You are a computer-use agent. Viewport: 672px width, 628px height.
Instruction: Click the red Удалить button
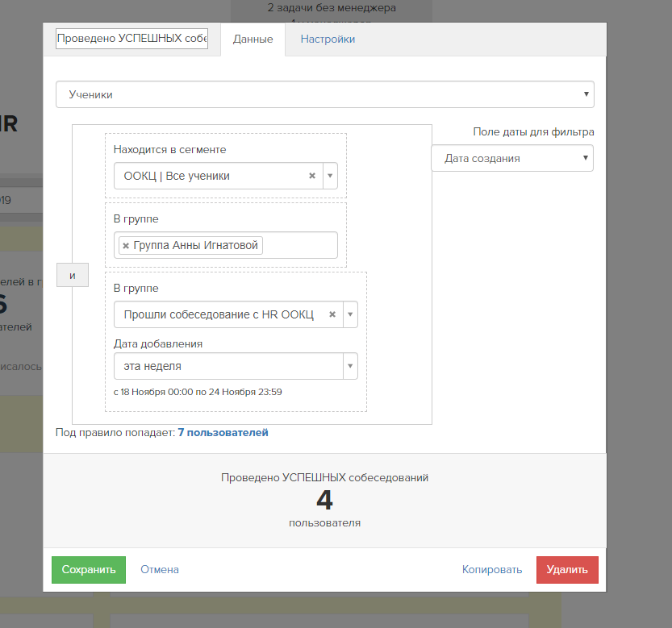(x=567, y=570)
